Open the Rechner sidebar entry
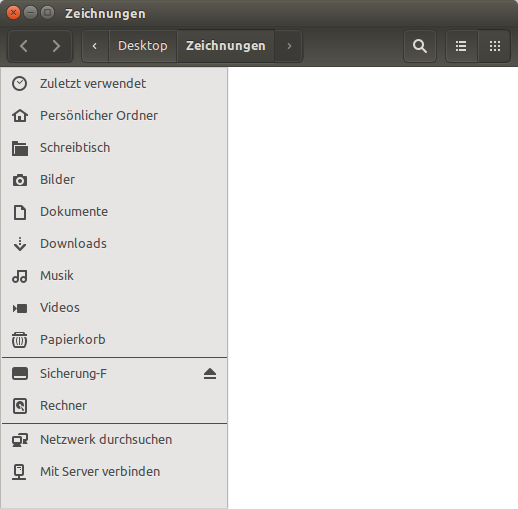518x509 pixels. click(x=115, y=406)
